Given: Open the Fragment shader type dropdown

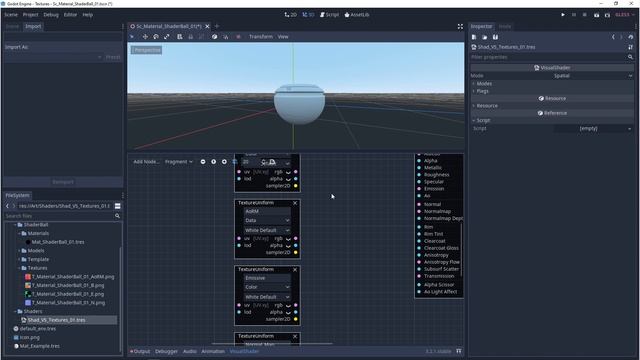Looking at the screenshot, I should 179,162.
